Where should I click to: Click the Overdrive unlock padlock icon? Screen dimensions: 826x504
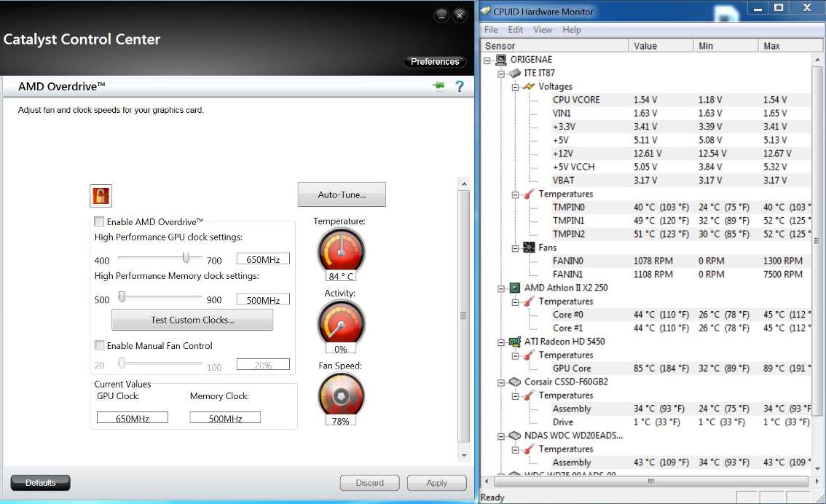(101, 195)
